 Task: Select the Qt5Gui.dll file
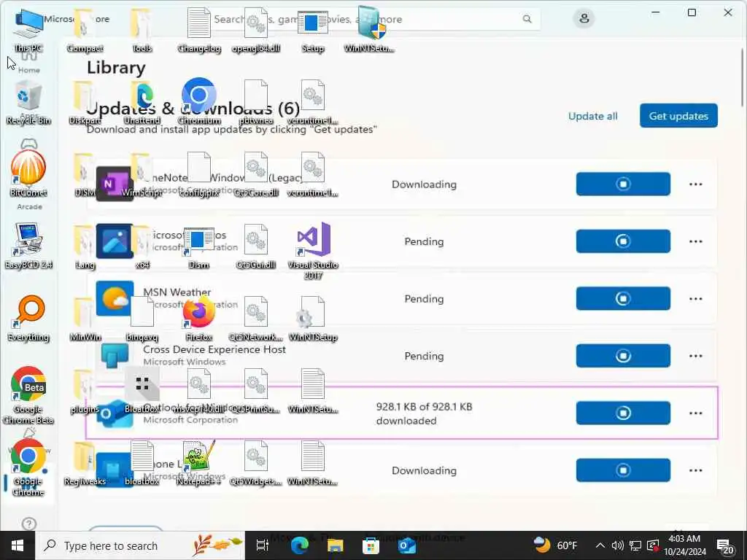coord(256,246)
